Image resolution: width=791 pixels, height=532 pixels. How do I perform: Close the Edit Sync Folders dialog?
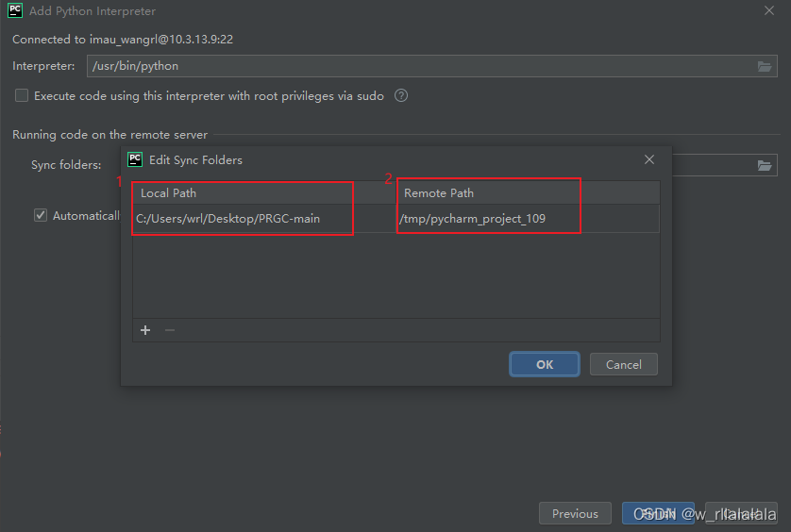pyautogui.click(x=649, y=159)
